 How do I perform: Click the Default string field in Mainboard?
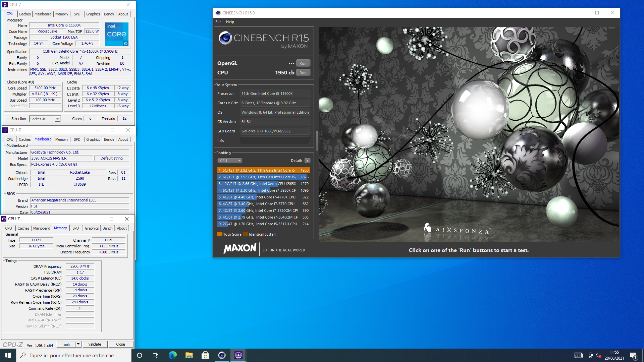click(x=111, y=158)
